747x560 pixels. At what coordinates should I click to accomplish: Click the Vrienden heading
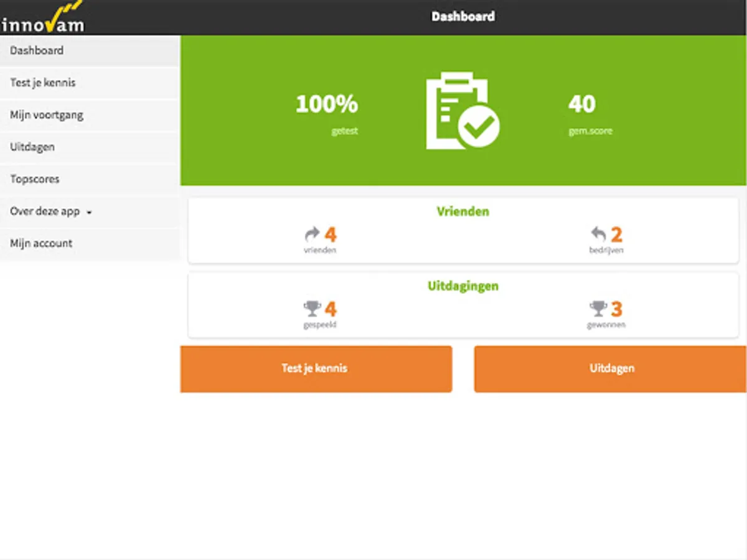pos(463,212)
